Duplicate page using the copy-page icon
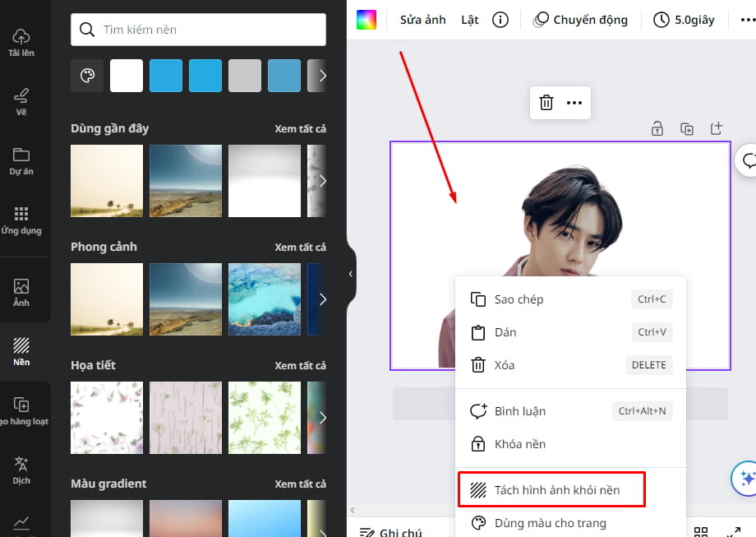This screenshot has height=537, width=756. tap(687, 129)
